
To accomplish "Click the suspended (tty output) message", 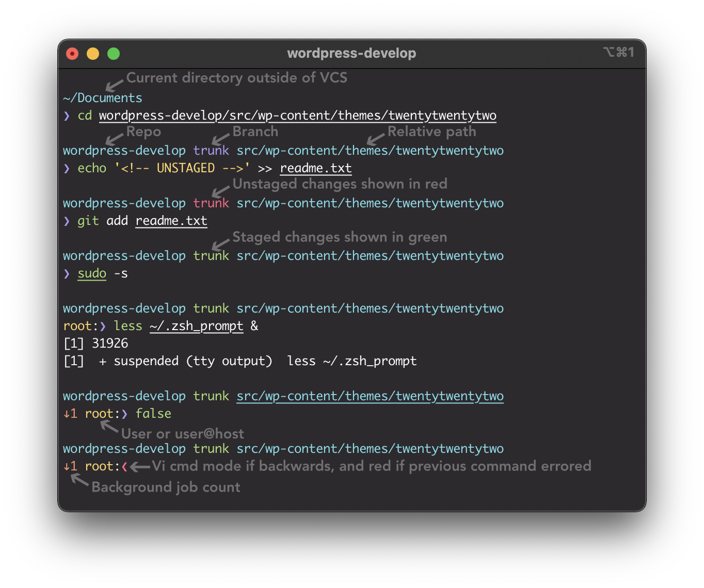I will pyautogui.click(x=193, y=361).
